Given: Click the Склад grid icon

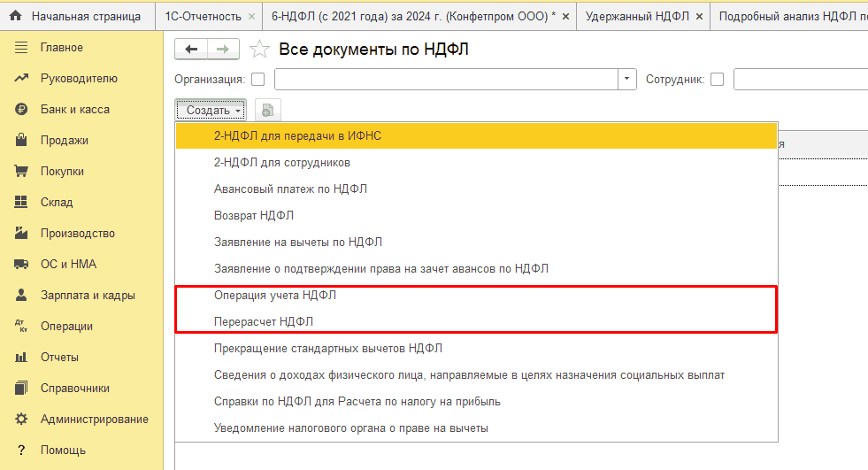Looking at the screenshot, I should coord(21,202).
